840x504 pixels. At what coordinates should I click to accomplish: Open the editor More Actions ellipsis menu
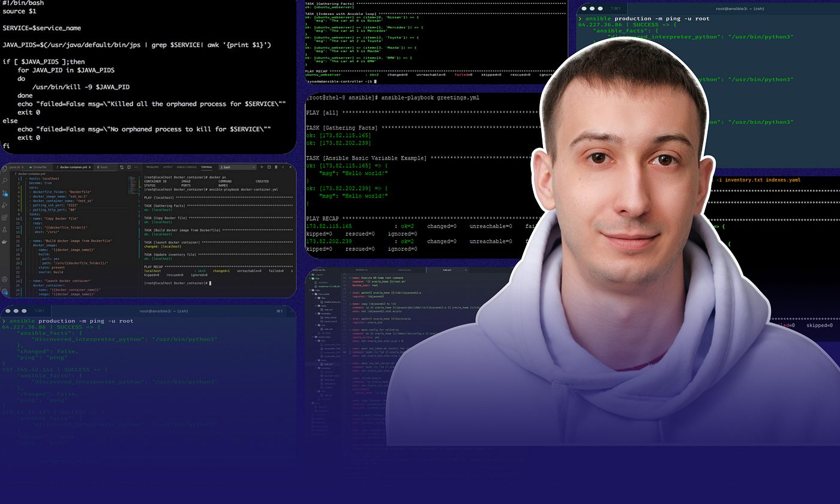pyautogui.click(x=136, y=167)
